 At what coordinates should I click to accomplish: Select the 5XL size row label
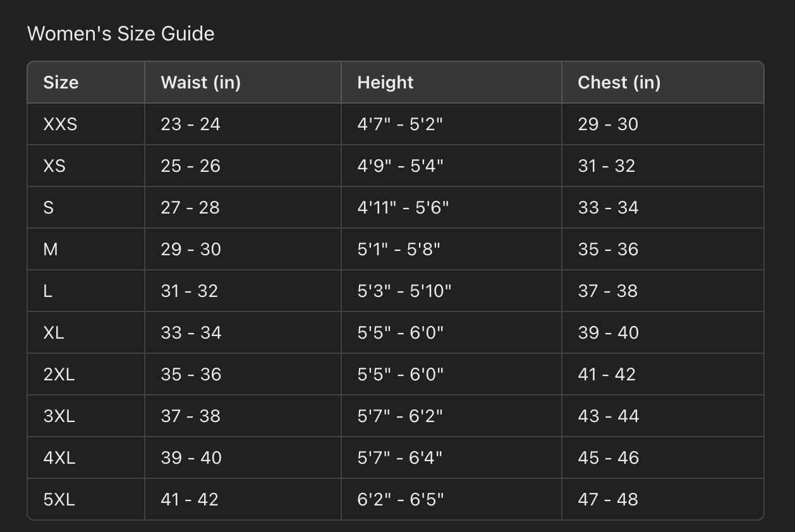tap(59, 499)
